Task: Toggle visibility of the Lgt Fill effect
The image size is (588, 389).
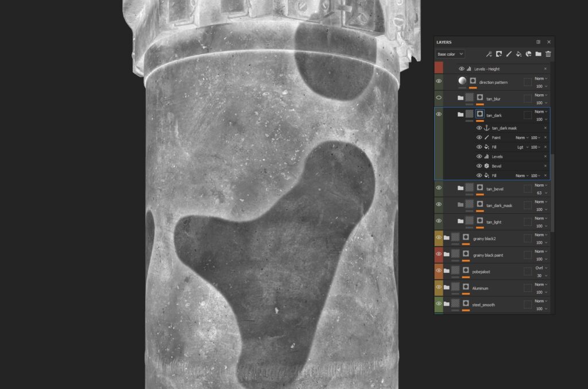Action: (x=479, y=147)
